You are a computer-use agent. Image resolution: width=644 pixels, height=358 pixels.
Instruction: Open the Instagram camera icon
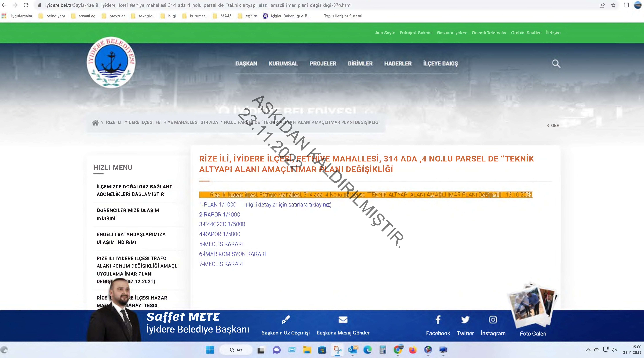(493, 320)
